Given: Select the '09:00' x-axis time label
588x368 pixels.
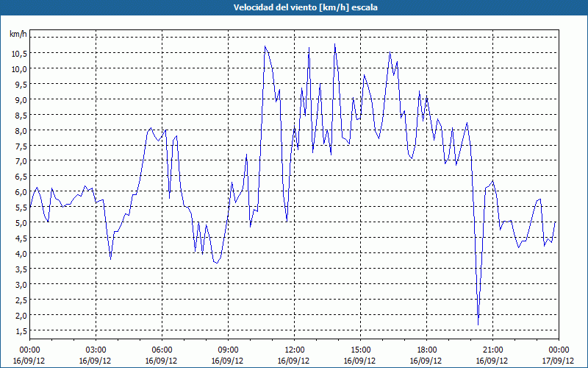Looking at the screenshot, I should click(228, 350).
